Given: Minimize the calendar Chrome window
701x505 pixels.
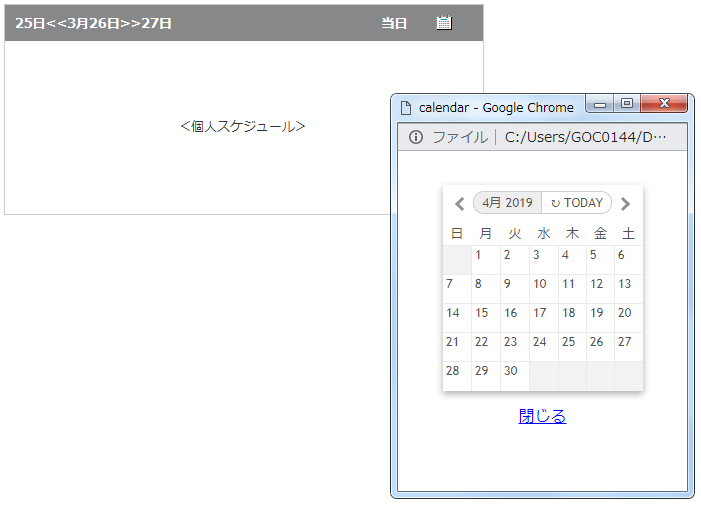Looking at the screenshot, I should (601, 104).
